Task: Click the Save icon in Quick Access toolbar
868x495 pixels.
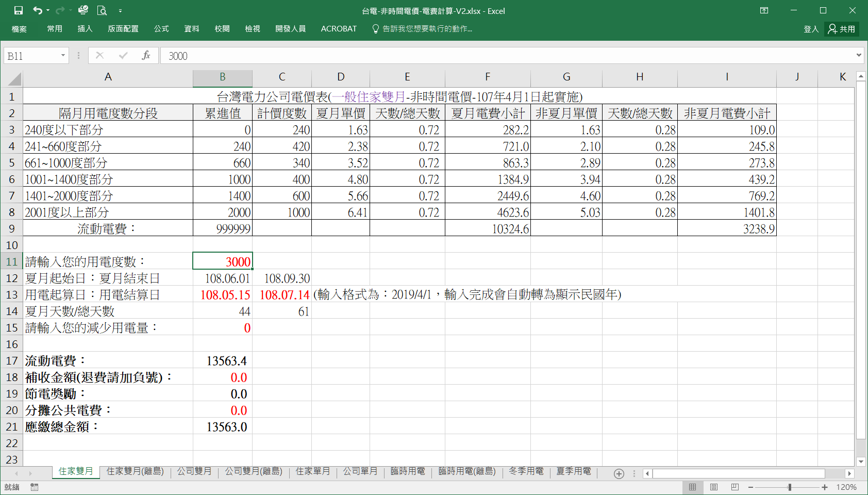Action: click(19, 10)
